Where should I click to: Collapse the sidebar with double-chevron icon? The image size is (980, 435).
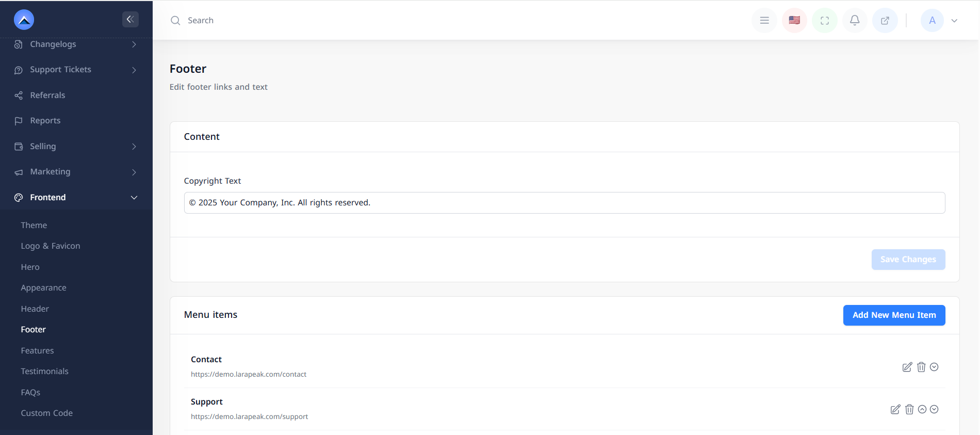(x=130, y=20)
